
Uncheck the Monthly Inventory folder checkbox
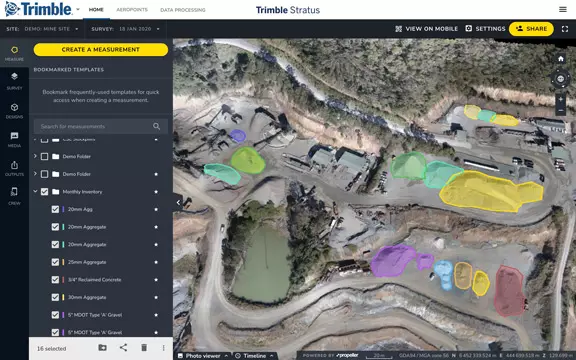pyautogui.click(x=44, y=192)
